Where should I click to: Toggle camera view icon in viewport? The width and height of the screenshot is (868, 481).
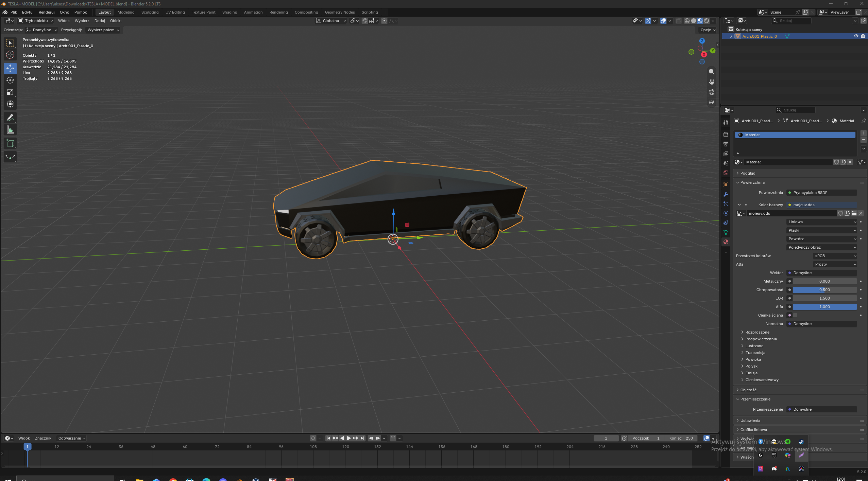click(711, 92)
